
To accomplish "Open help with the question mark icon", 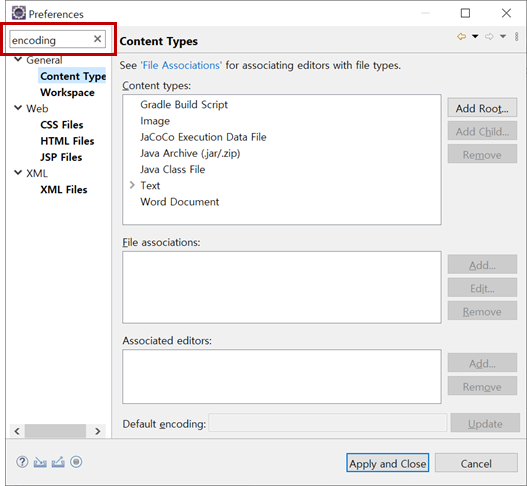I will click(x=22, y=462).
